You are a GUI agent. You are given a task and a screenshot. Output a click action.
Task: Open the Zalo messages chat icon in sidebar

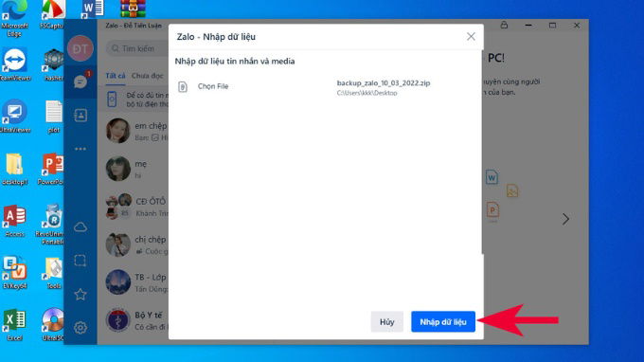(80, 81)
